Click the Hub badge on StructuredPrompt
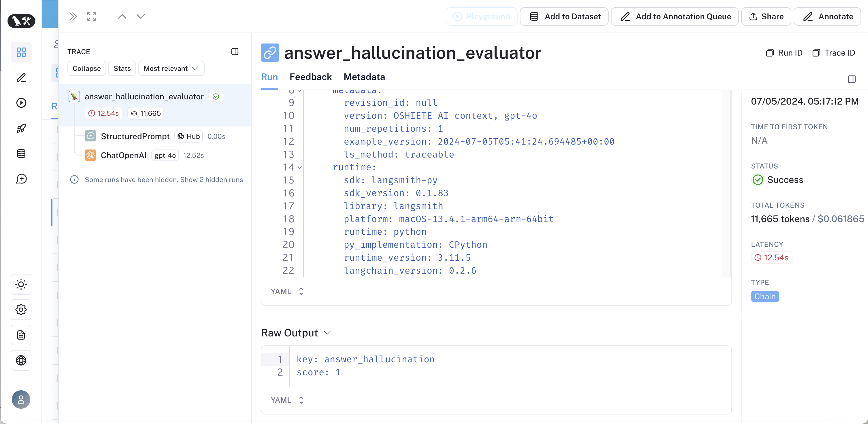Image resolution: width=868 pixels, height=424 pixels. [x=189, y=136]
